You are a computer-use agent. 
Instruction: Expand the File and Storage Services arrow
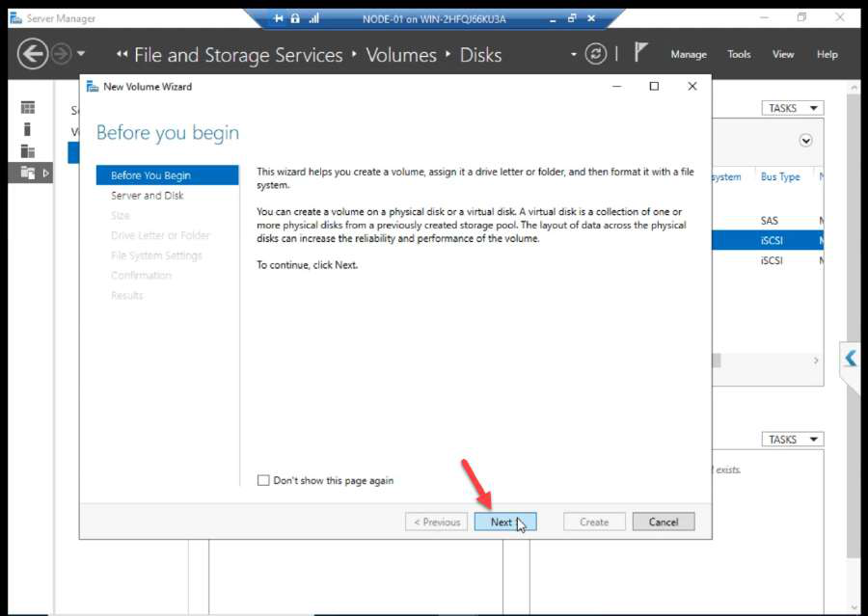(46, 174)
